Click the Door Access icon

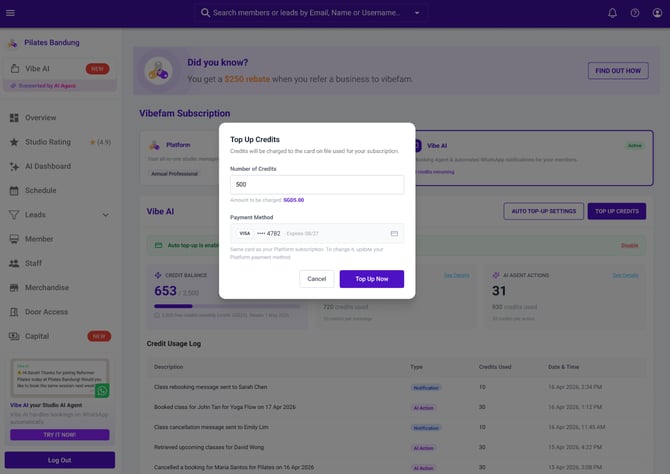14,312
